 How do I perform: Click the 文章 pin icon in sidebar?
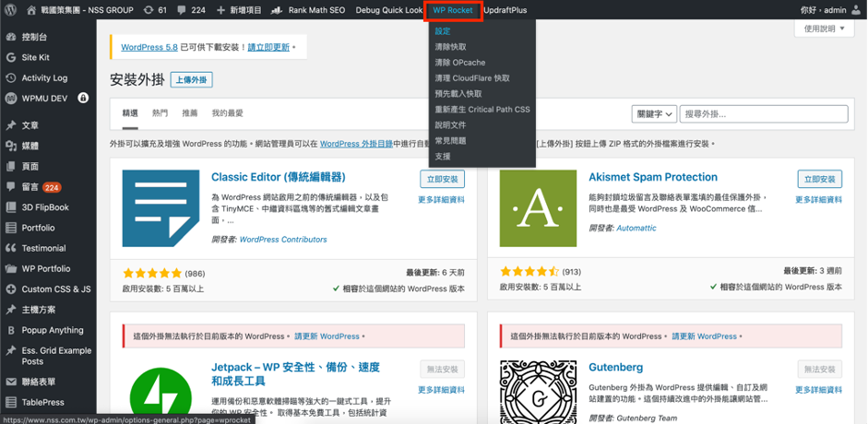[x=10, y=125]
